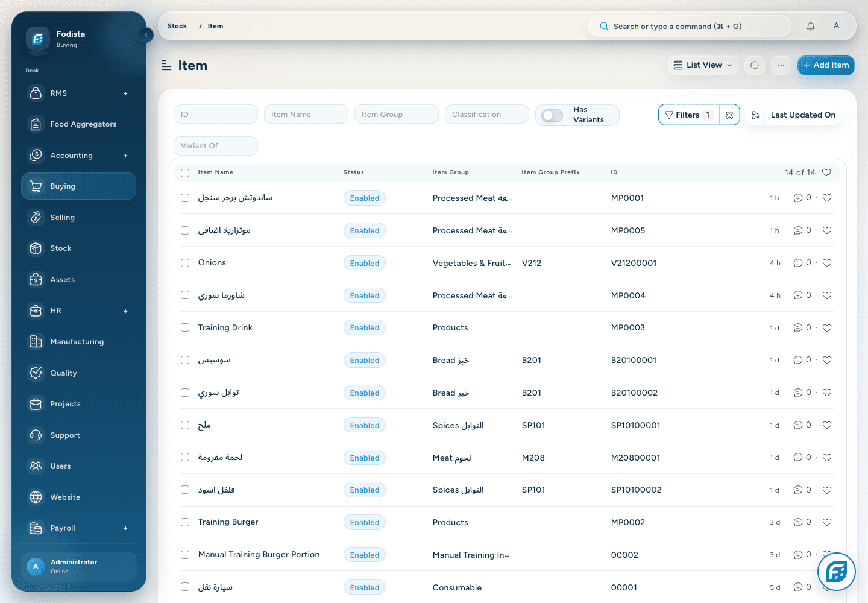Screen dimensions: 868x603
Task: Toggle the Has Variants switch
Action: tap(552, 115)
